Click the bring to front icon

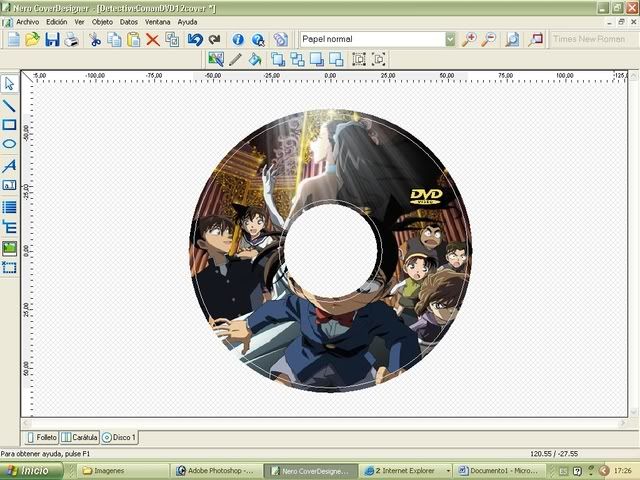278,59
